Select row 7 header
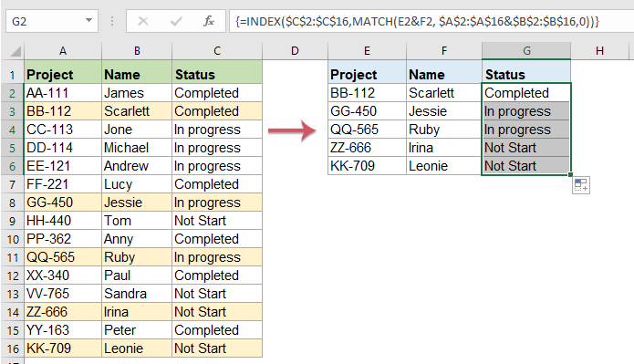 pos(13,184)
